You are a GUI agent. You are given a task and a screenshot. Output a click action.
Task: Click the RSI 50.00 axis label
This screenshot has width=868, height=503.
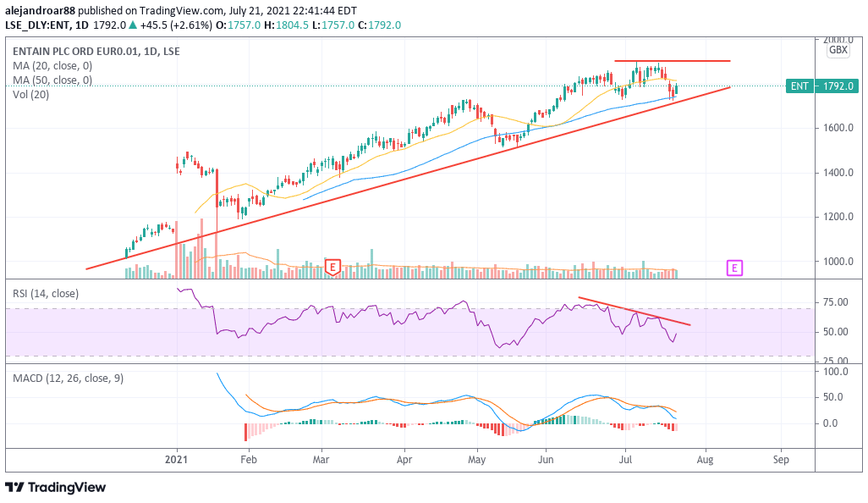coord(835,331)
